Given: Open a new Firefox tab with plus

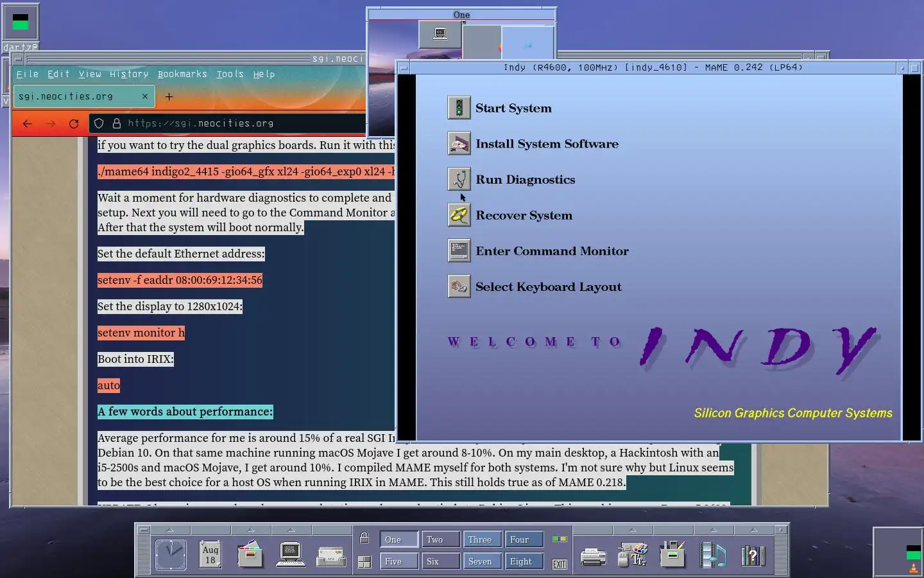Looking at the screenshot, I should point(169,97).
